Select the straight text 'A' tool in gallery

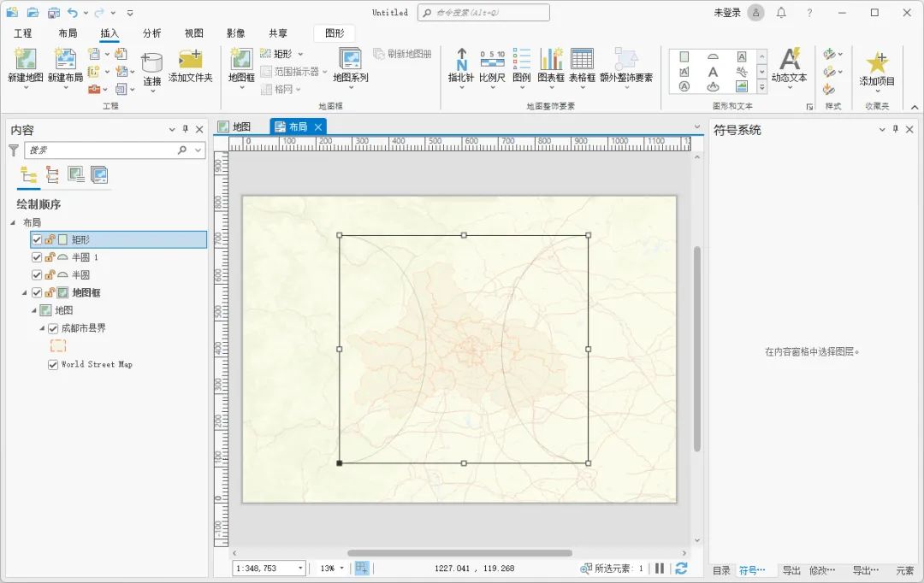click(713, 72)
